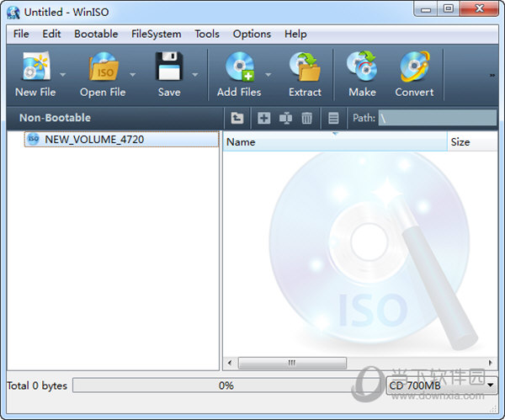This screenshot has width=505, height=420.
Task: Click the new folder plus icon
Action: click(x=263, y=118)
